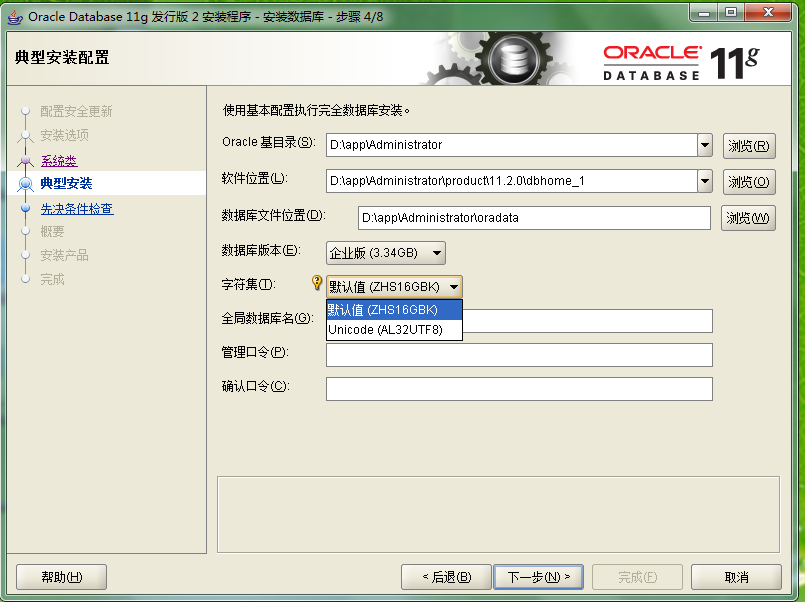Proceed with 下一步(N) button
The width and height of the screenshot is (805, 602).
coord(538,577)
